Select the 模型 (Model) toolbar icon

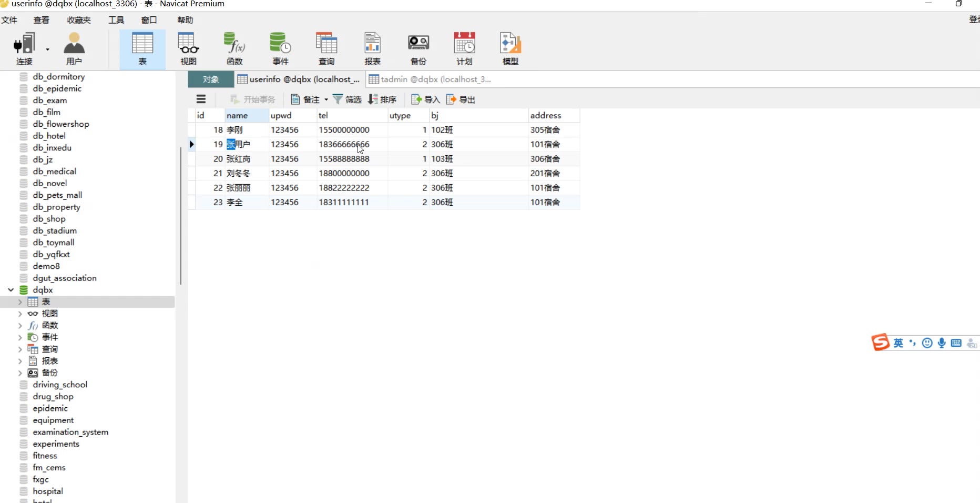(x=510, y=49)
